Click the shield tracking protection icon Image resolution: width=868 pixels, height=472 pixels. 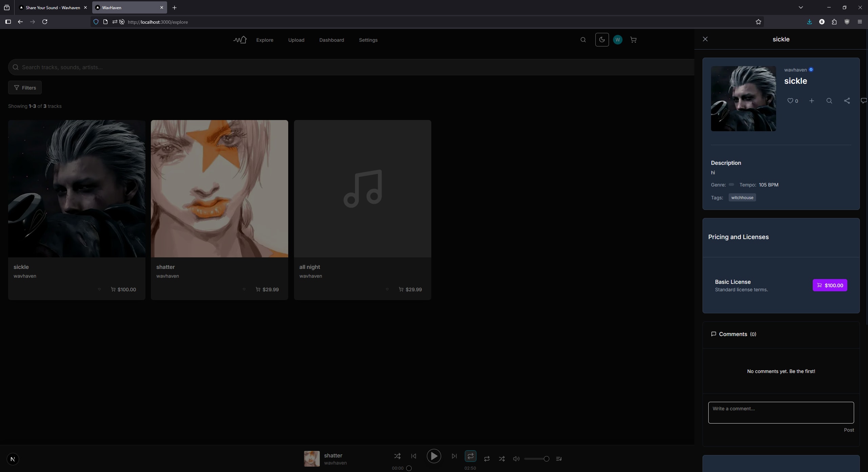pos(96,22)
